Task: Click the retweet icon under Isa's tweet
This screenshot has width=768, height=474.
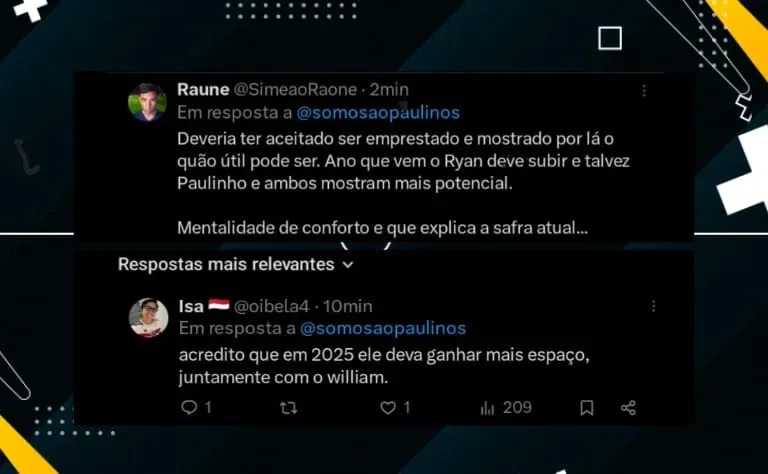Action: (288, 408)
